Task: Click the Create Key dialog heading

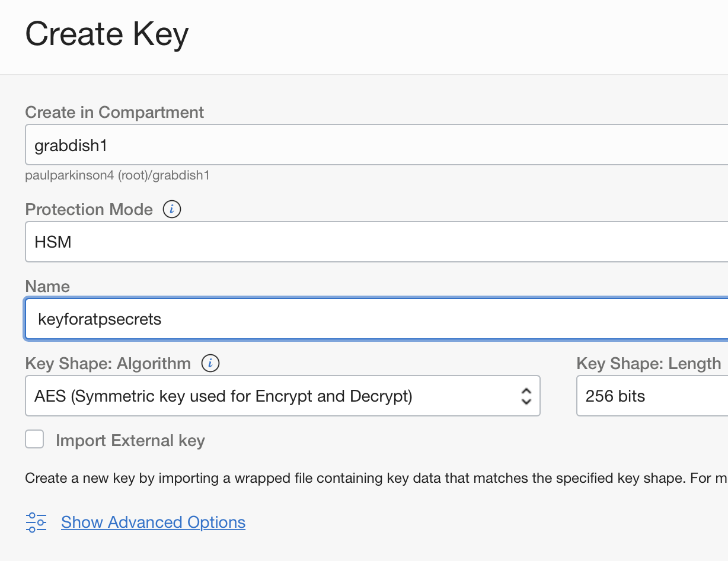Action: 107,34
